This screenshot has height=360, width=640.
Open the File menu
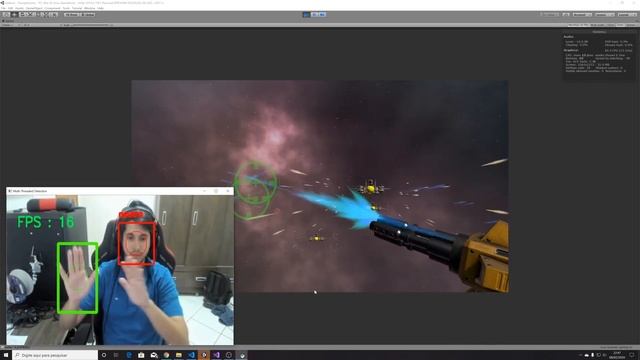(x=3, y=8)
